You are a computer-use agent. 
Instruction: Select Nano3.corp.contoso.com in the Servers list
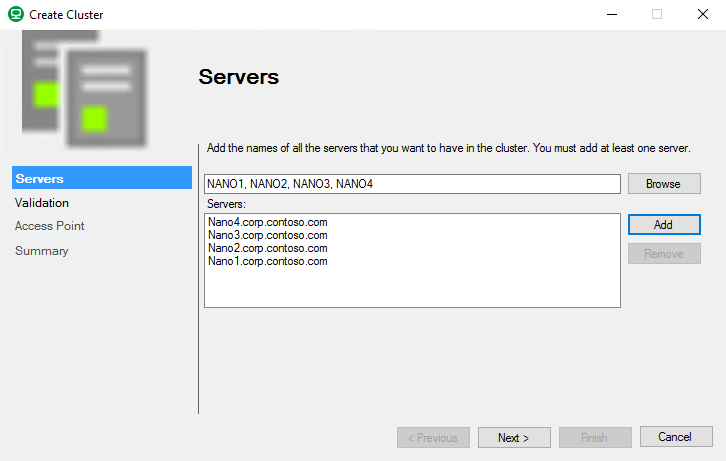(x=268, y=235)
